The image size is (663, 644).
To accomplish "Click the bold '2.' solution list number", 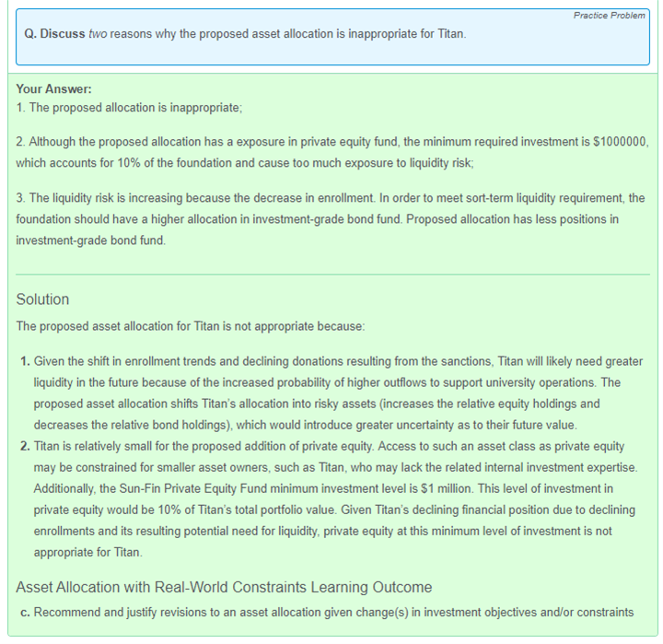I will (x=25, y=446).
